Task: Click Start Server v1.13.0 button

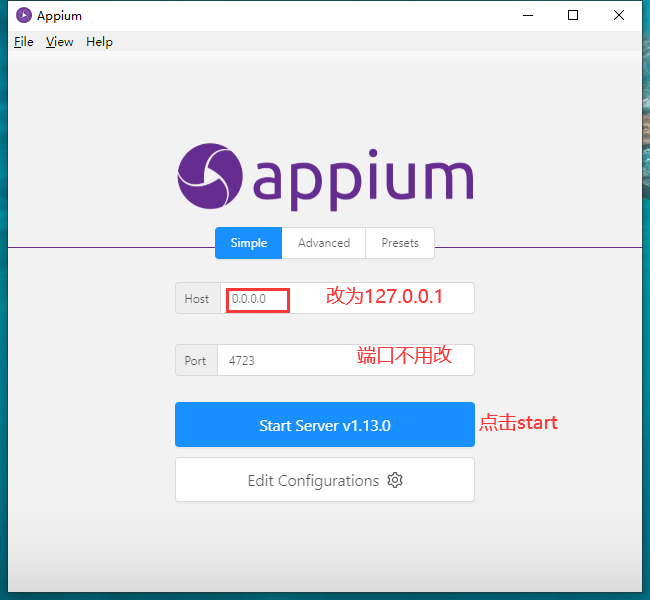Action: [325, 425]
